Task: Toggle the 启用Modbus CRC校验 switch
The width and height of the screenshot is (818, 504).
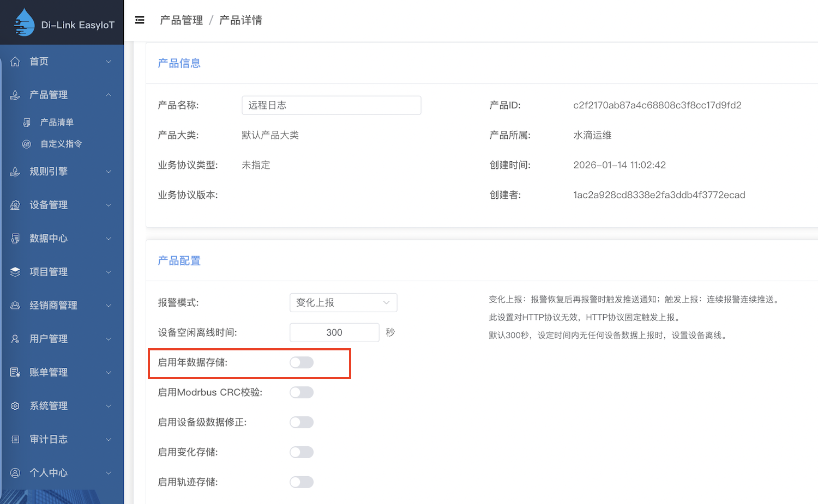Action: (301, 392)
